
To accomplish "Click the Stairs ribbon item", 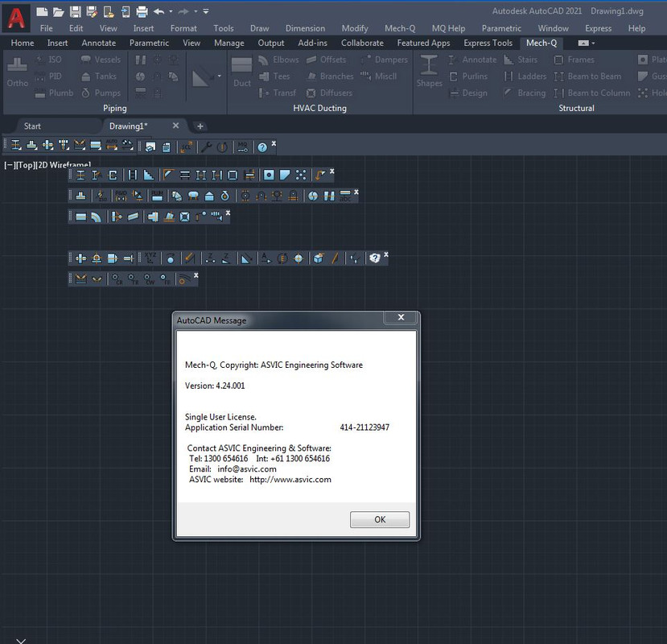I will tap(521, 60).
